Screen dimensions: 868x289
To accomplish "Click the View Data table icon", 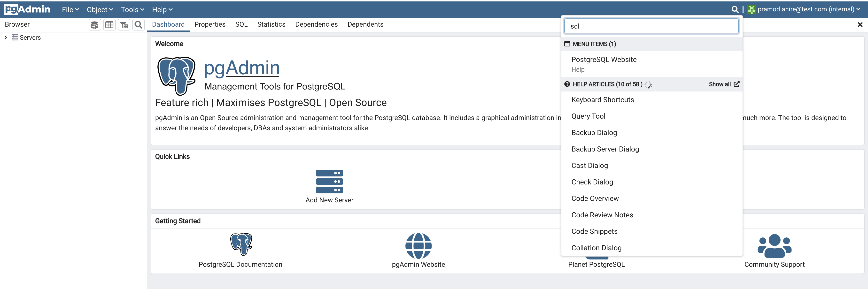I will [109, 25].
